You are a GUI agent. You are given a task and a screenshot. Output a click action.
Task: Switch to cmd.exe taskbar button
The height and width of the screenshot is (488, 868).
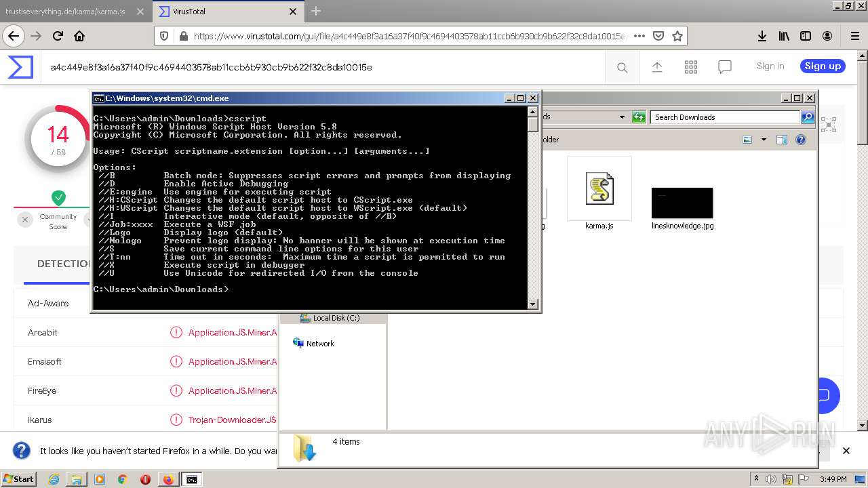pos(192,479)
